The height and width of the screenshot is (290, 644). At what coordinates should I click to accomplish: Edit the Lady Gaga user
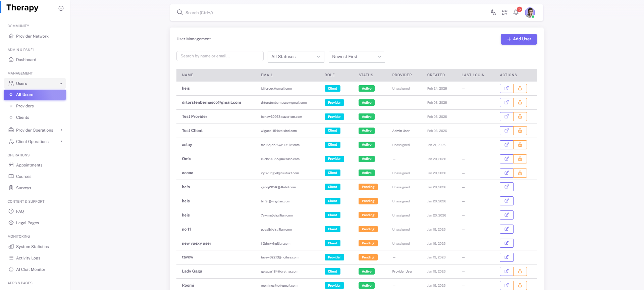(x=506, y=271)
